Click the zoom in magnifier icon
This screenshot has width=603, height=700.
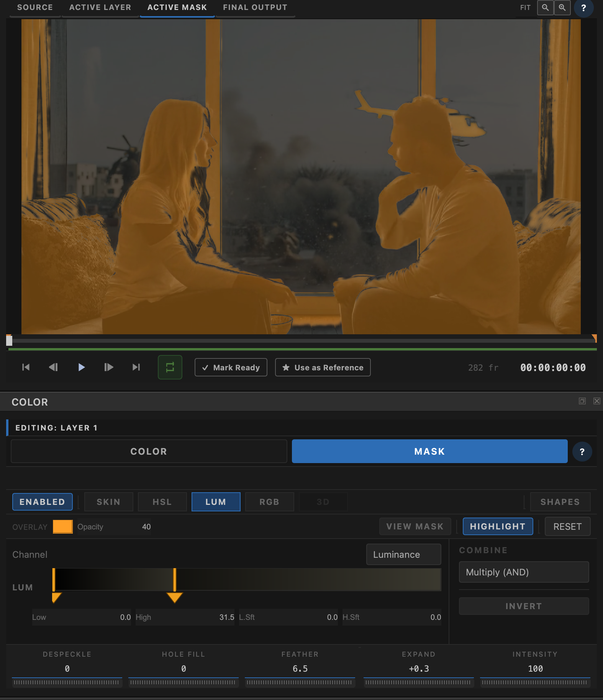[x=562, y=8]
